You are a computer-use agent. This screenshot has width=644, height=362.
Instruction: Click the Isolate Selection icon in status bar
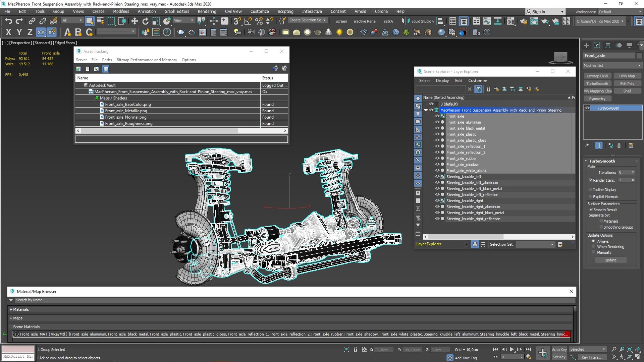coord(346,350)
